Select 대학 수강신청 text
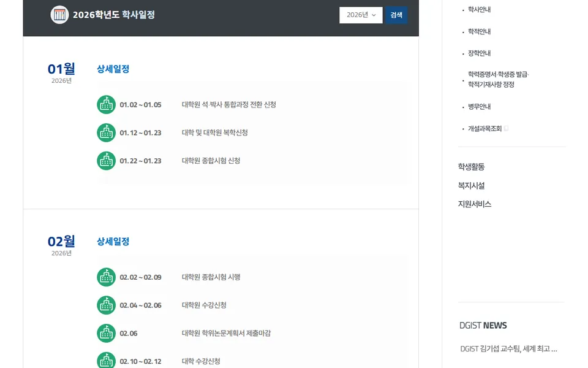 click(201, 361)
